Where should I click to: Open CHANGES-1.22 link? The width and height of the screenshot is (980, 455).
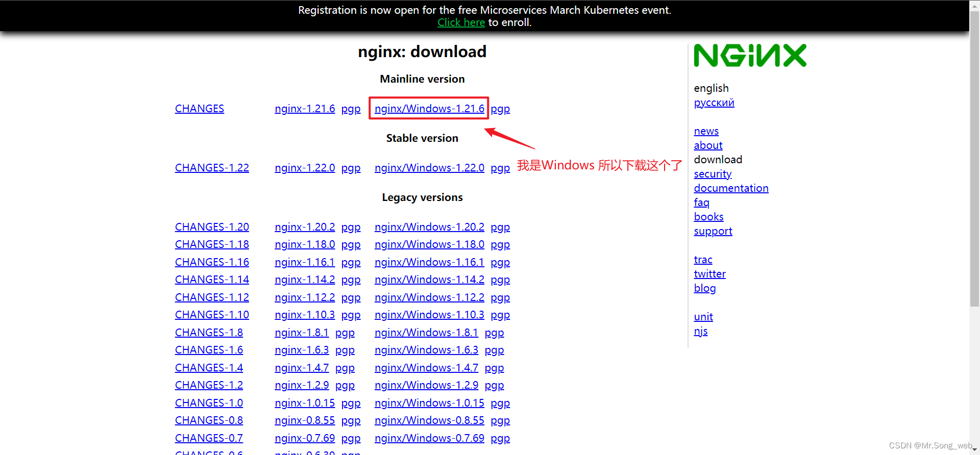coord(212,168)
